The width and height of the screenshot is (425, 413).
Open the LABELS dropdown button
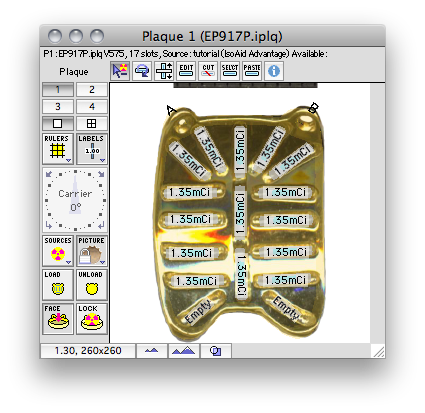pyautogui.click(x=92, y=149)
